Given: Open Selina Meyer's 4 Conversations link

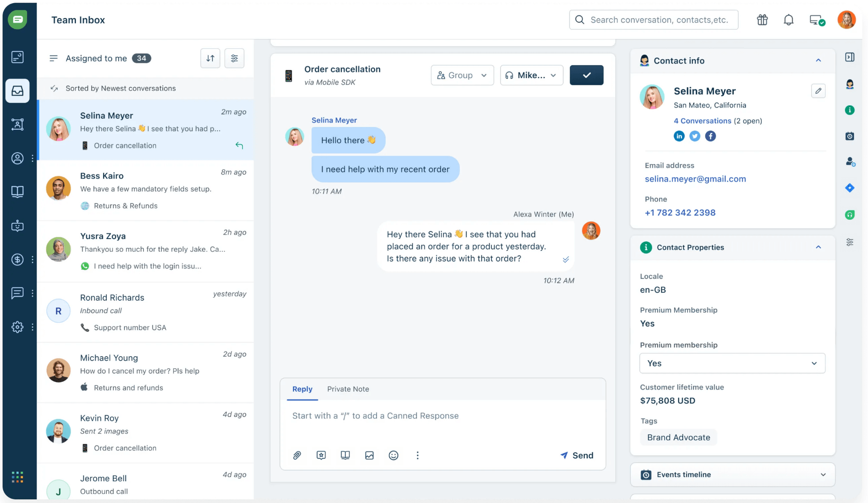Looking at the screenshot, I should (702, 121).
